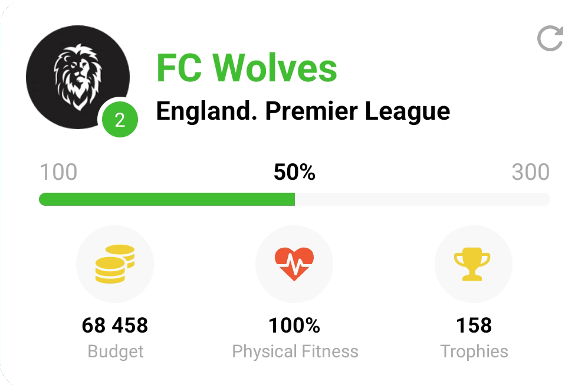The height and width of the screenshot is (388, 588).
Task: Click the Trophies caption text
Action: coord(474,351)
